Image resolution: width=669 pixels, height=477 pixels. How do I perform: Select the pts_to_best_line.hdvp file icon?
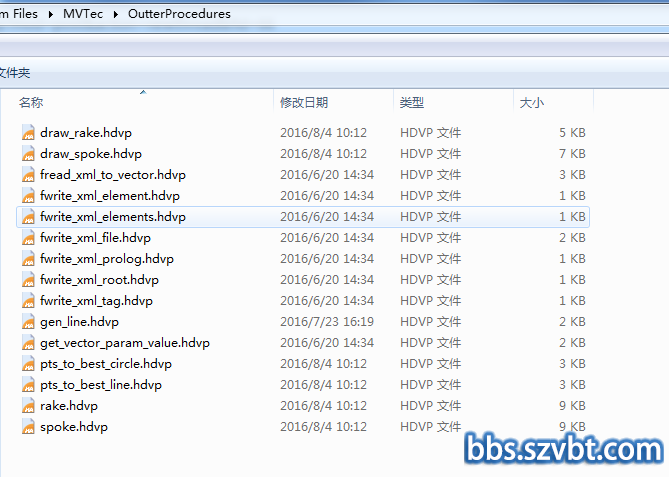point(28,385)
